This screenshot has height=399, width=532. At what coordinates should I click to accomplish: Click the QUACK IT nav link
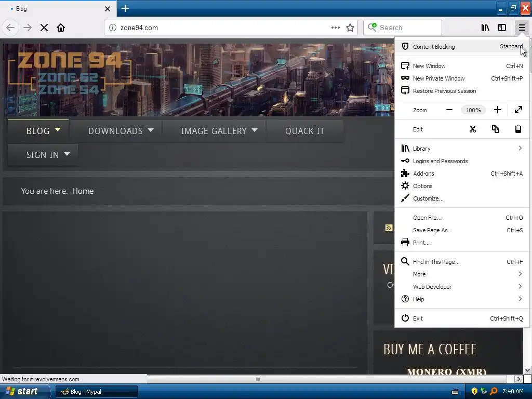[x=304, y=130]
